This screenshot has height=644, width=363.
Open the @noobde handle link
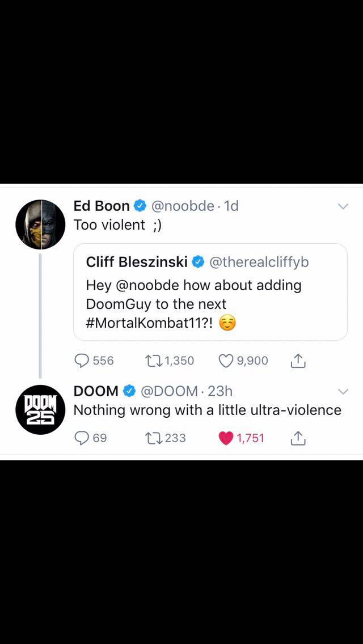point(183,206)
